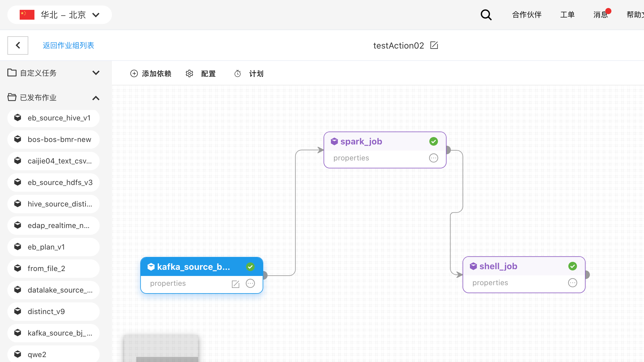644x362 pixels.
Task: Open the 工单 menu
Action: click(x=567, y=15)
